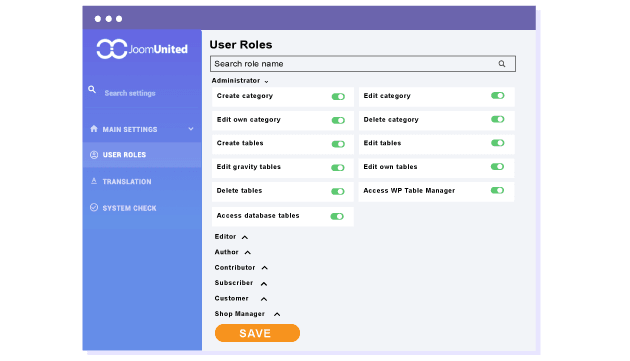The image size is (630, 361).
Task: Toggle Access database tables switch
Action: [x=337, y=216]
